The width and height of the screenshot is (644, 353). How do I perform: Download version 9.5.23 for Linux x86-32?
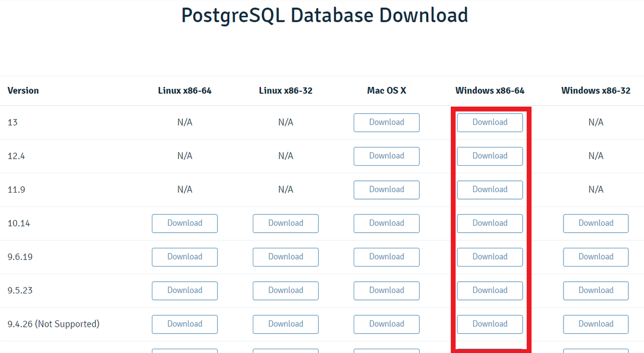[x=286, y=290]
